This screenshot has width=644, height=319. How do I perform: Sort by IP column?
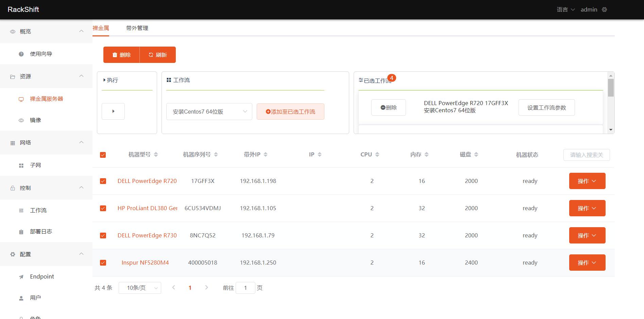tap(320, 154)
